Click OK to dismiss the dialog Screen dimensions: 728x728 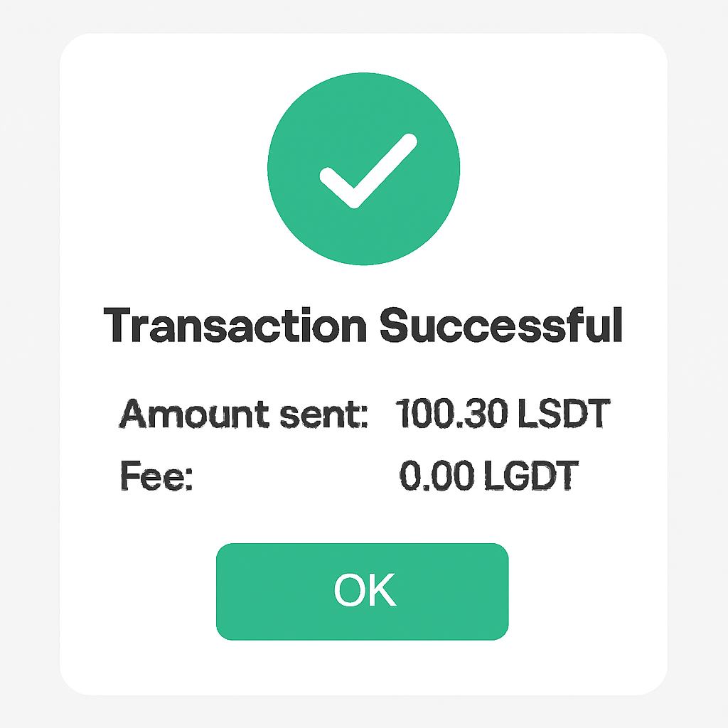[363, 591]
